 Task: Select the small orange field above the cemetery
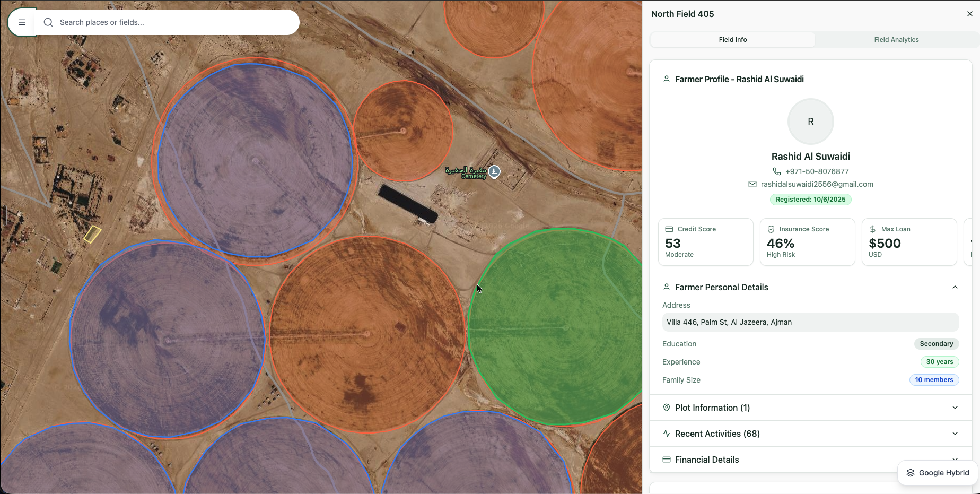[x=403, y=131]
